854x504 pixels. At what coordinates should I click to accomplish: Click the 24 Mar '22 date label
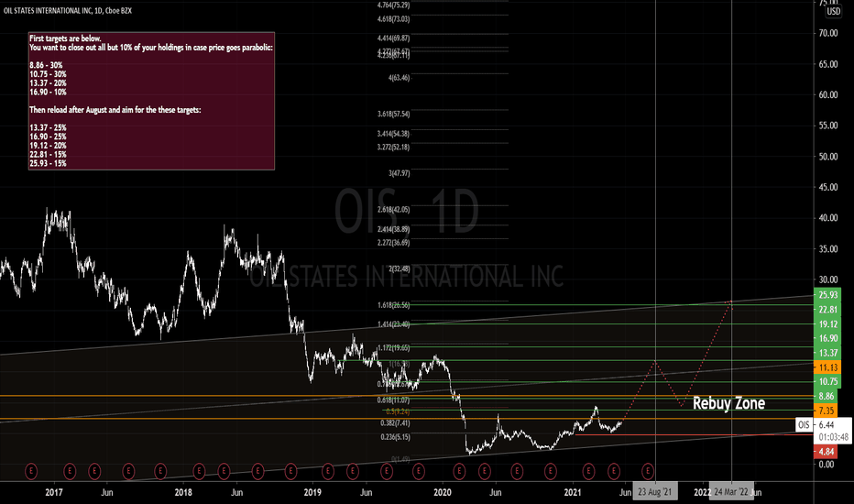pyautogui.click(x=731, y=492)
